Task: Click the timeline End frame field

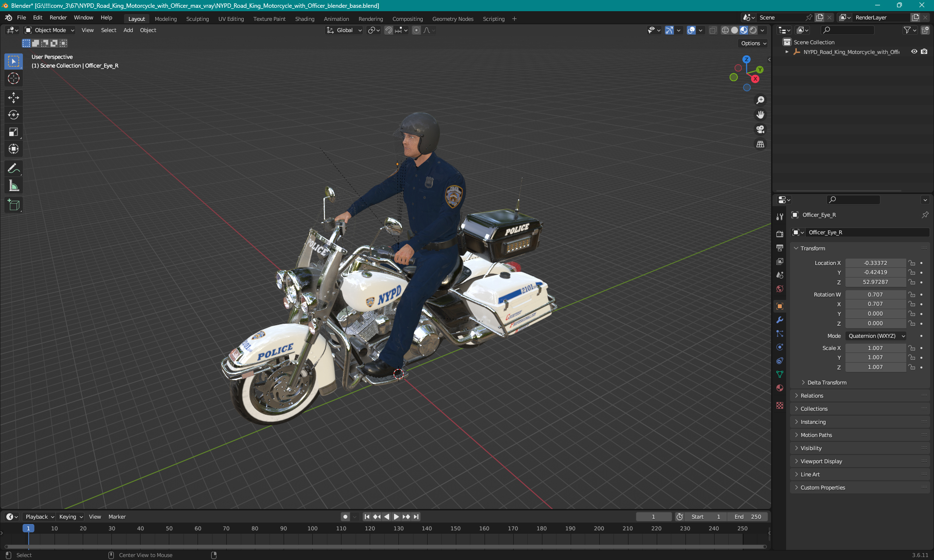Action: [x=748, y=517]
